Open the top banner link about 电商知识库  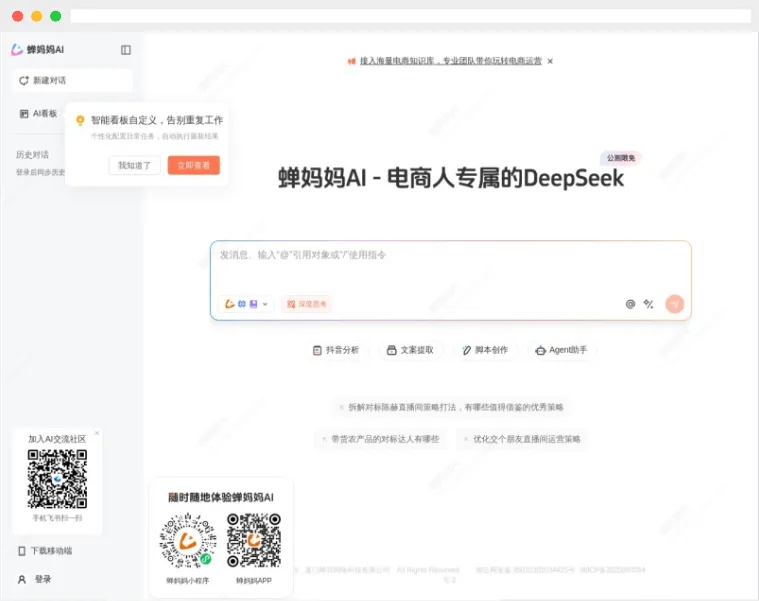click(451, 61)
